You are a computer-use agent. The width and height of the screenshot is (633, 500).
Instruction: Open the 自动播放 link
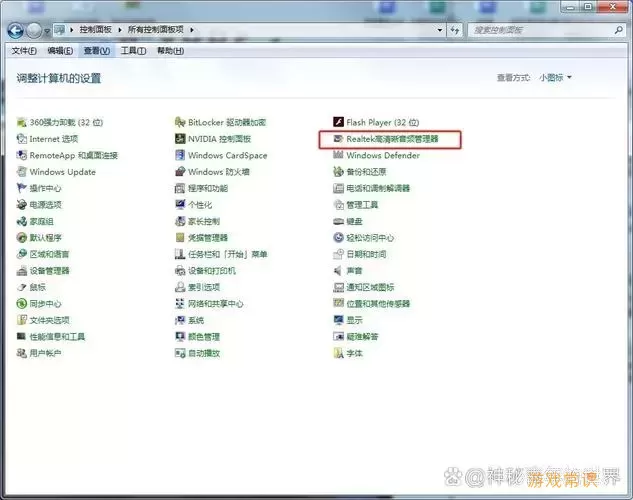204,353
